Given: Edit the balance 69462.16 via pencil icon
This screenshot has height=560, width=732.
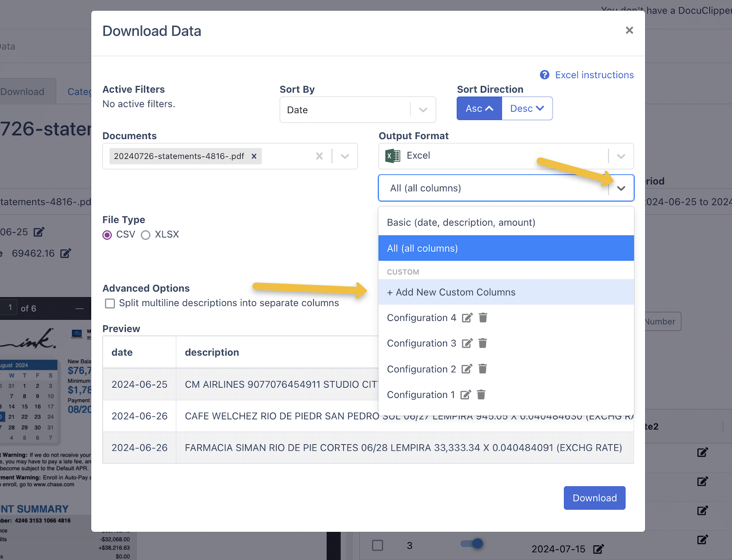Looking at the screenshot, I should [65, 253].
